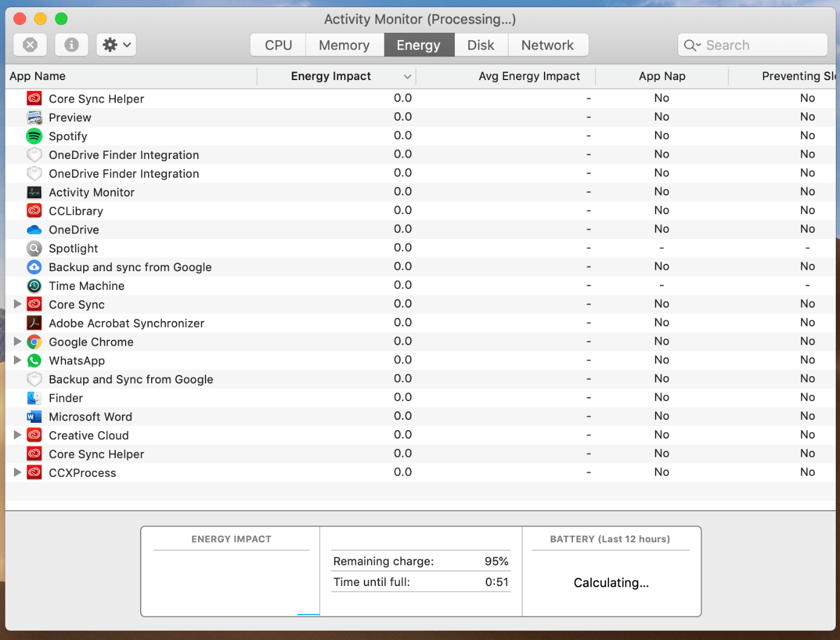Viewport: 840px width, 640px height.
Task: Click the Finder icon
Action: tap(35, 398)
